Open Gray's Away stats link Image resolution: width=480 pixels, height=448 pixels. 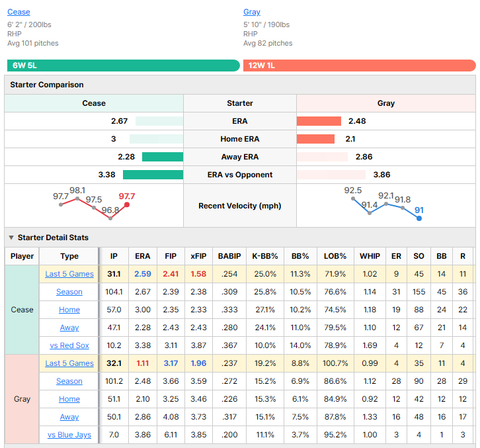point(69,417)
